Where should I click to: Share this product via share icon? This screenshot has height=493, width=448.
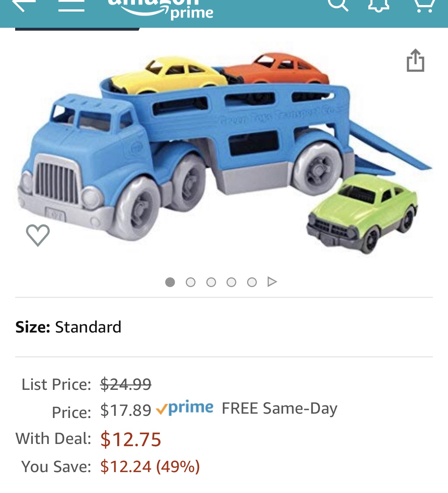[x=415, y=60]
